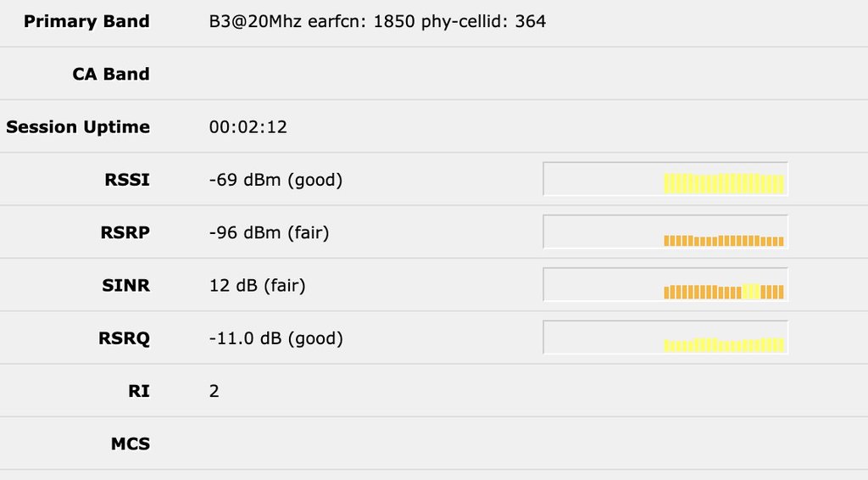The image size is (868, 480).
Task: Click the MCS row label
Action: point(130,443)
